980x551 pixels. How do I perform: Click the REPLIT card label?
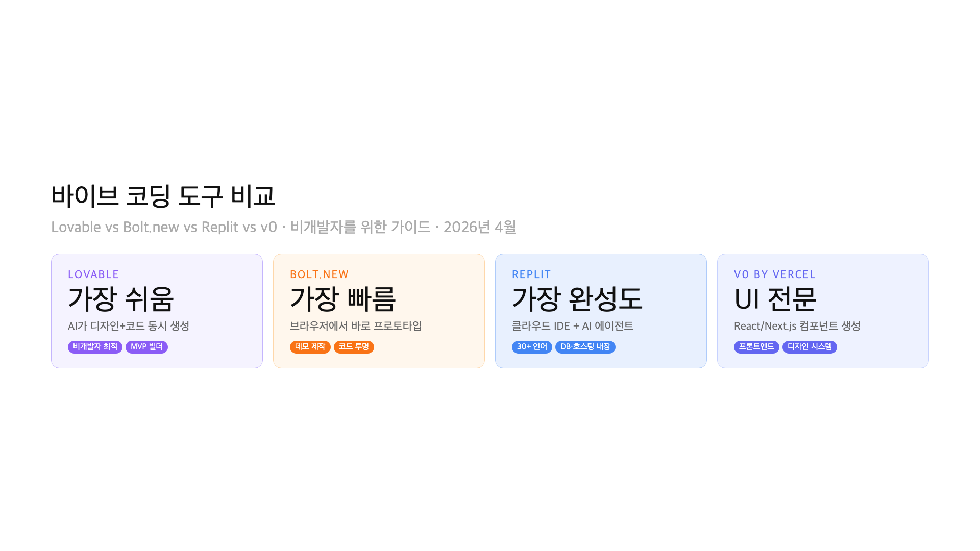click(531, 274)
